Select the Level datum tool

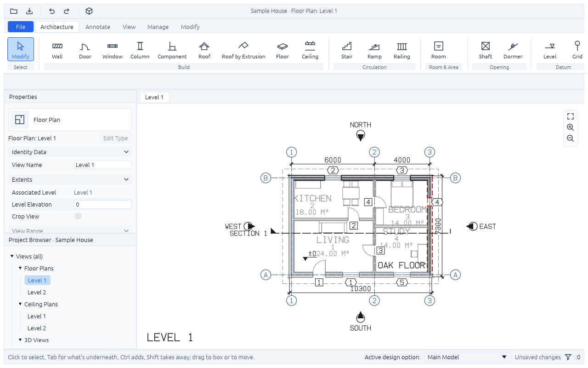[550, 50]
